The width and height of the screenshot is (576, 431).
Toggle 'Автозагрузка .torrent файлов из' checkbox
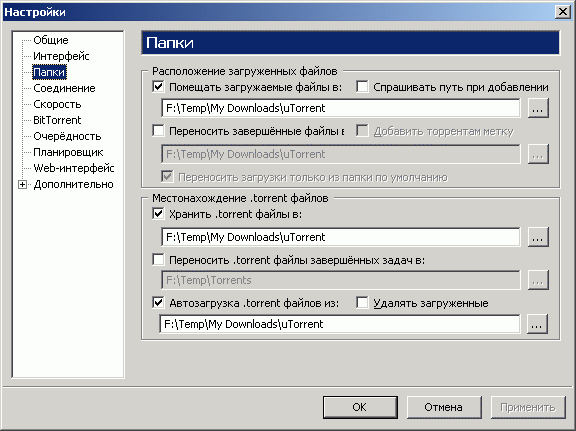[x=158, y=303]
